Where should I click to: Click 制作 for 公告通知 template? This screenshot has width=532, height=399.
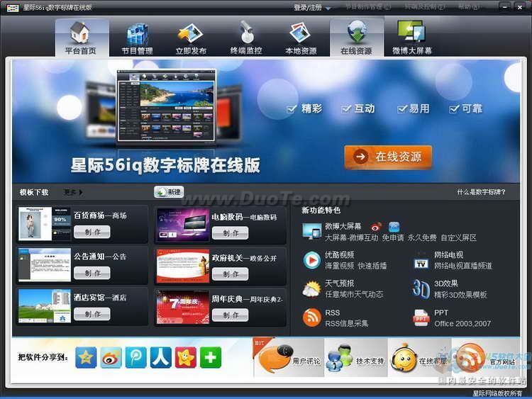click(x=92, y=274)
